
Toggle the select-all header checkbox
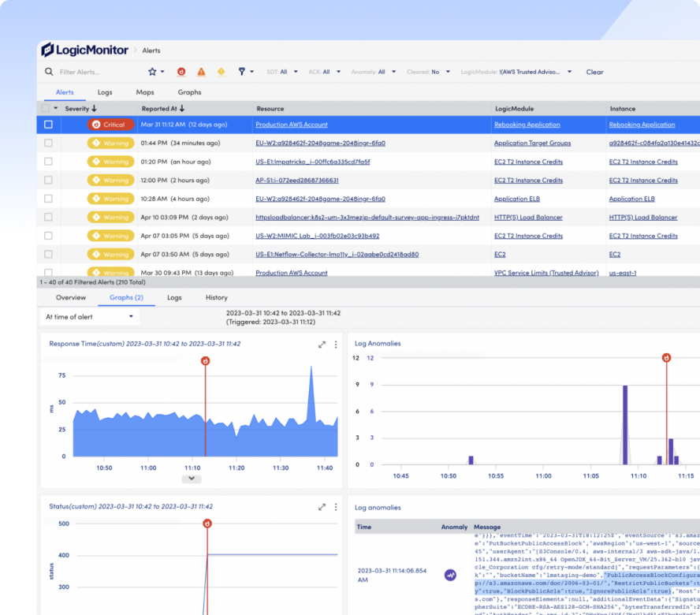[45, 108]
